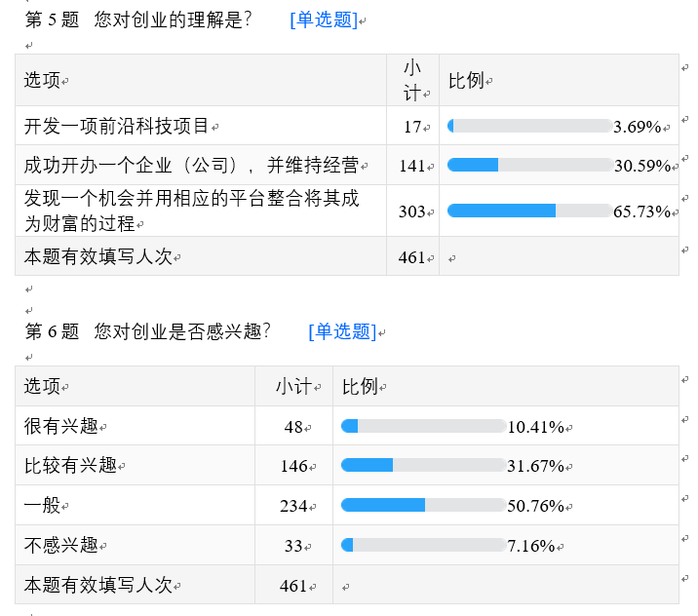The height and width of the screenshot is (616, 698).
Task: Click the [单选题] link beside question 6
Action: [341, 331]
